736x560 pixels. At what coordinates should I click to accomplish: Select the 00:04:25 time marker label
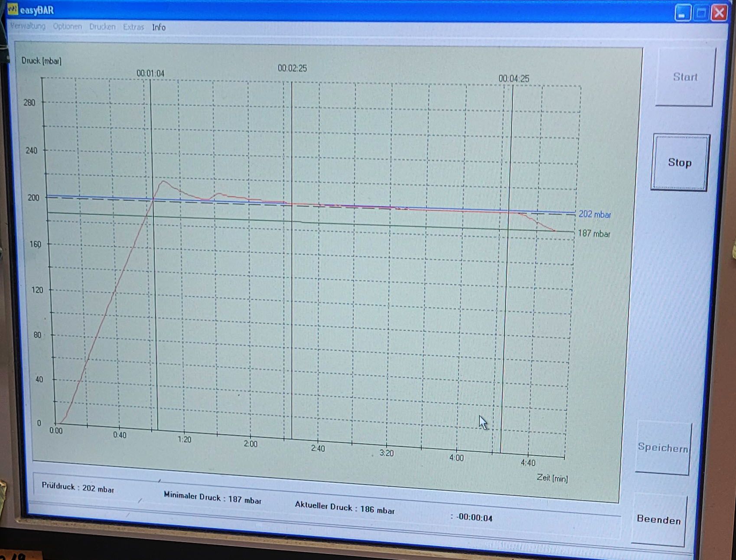coord(514,78)
